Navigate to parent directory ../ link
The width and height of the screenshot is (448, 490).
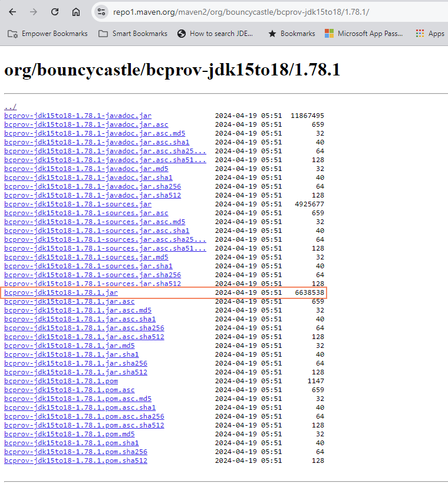[10, 107]
